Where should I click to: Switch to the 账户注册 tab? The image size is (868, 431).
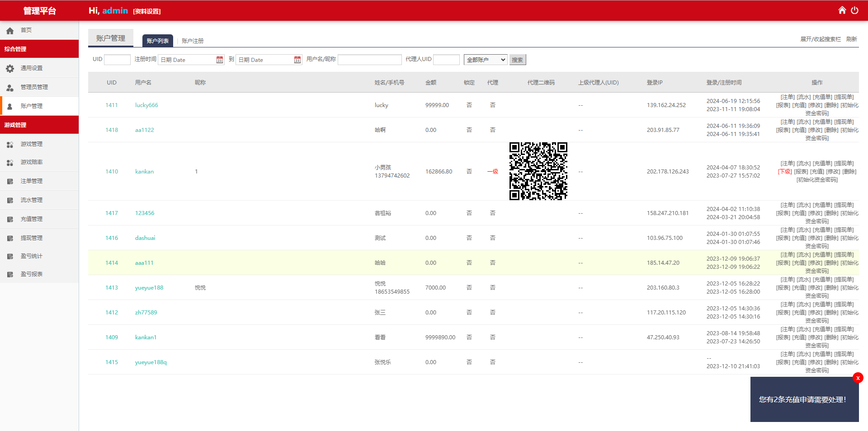(193, 41)
